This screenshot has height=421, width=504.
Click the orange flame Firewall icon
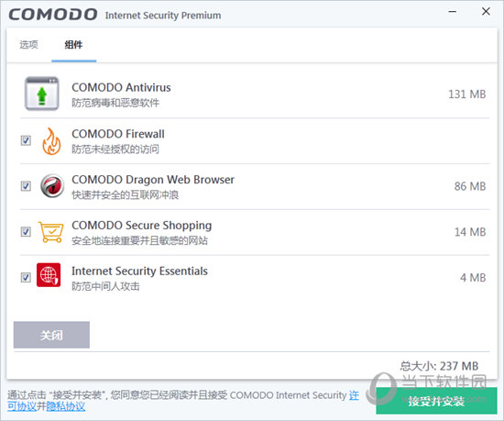pyautogui.click(x=51, y=141)
